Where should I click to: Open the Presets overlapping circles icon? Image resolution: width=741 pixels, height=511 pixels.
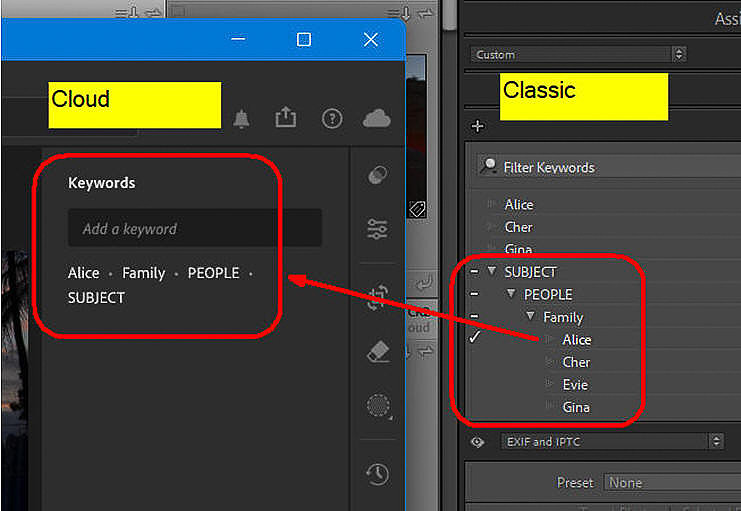point(378,175)
